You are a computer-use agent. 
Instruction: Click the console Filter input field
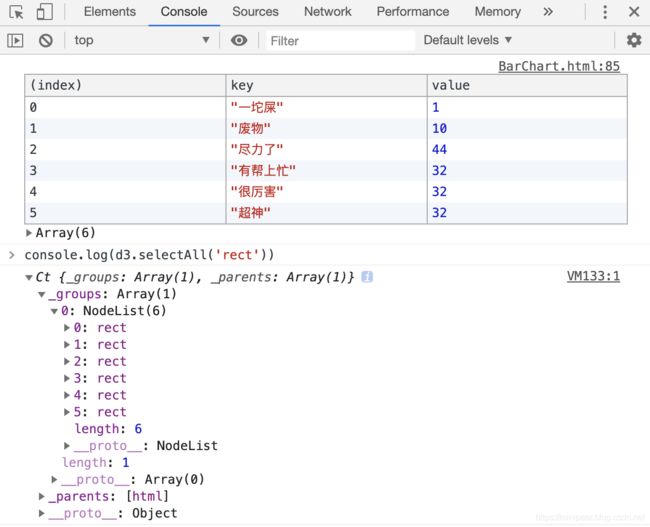point(340,40)
